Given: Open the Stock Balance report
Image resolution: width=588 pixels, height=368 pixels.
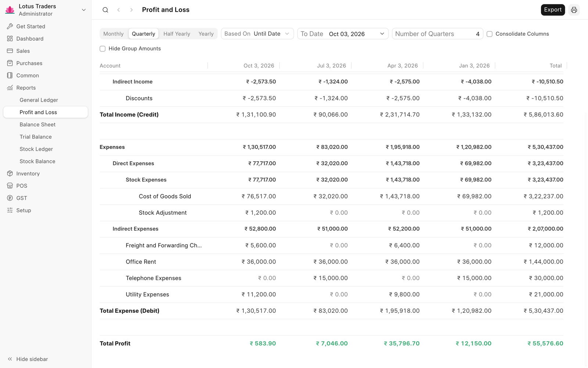Looking at the screenshot, I should 46,161.
